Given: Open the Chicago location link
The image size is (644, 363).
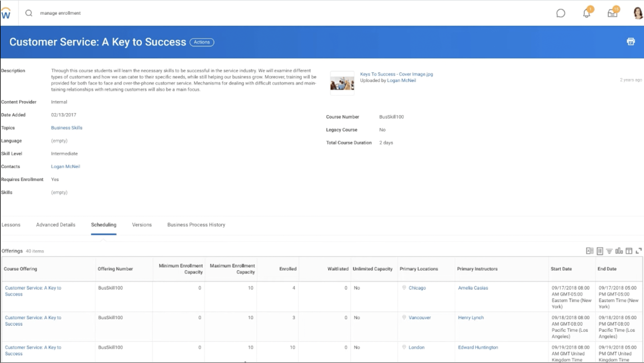Looking at the screenshot, I should 417,288.
